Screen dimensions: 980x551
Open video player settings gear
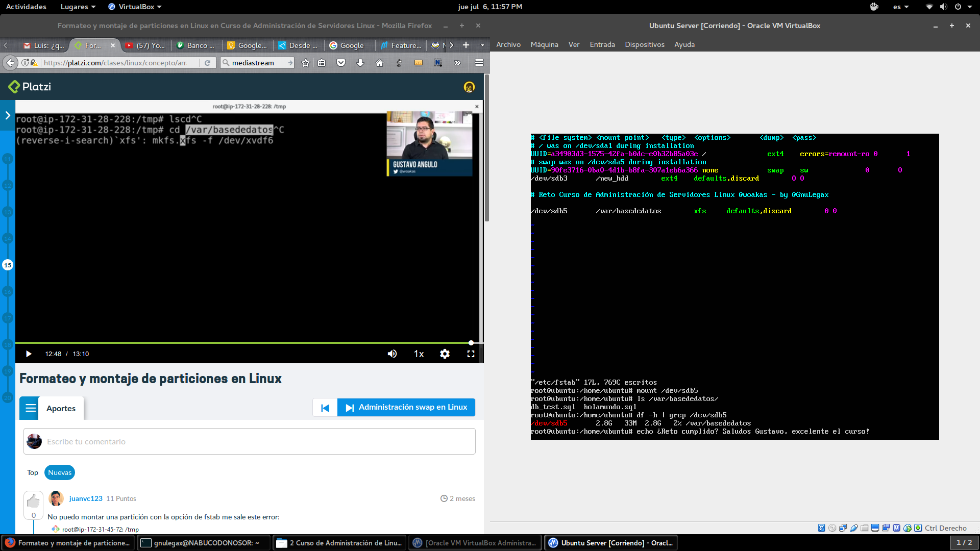click(445, 354)
